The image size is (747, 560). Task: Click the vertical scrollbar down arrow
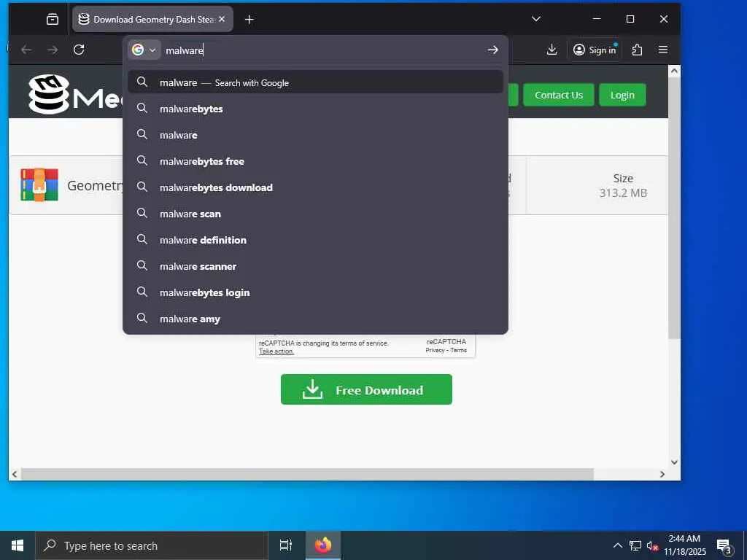(674, 462)
